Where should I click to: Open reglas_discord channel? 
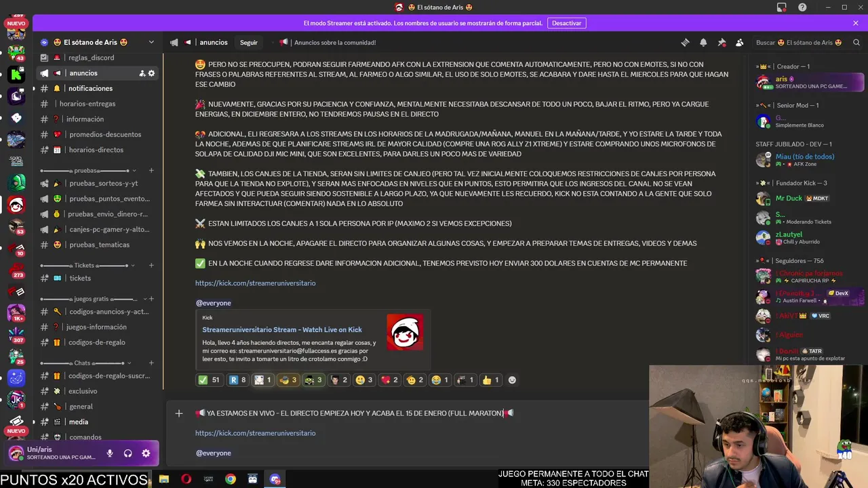click(97, 58)
